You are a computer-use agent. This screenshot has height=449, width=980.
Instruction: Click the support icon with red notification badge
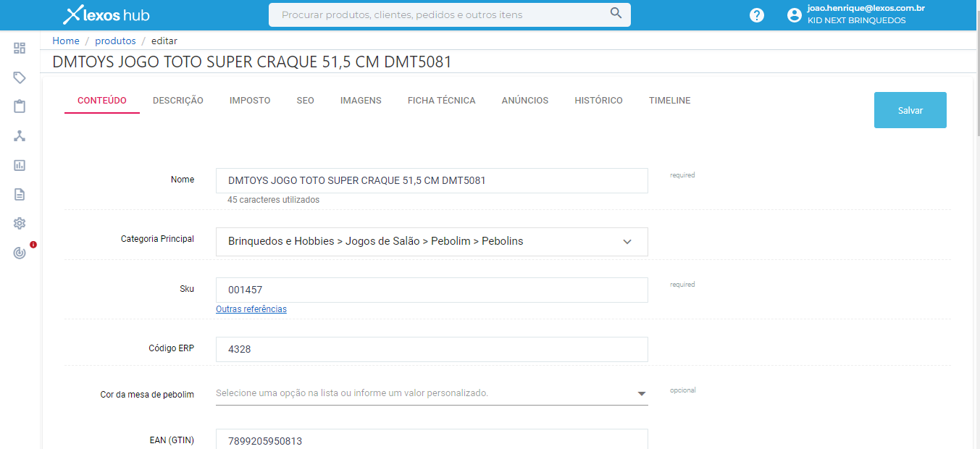coord(19,252)
